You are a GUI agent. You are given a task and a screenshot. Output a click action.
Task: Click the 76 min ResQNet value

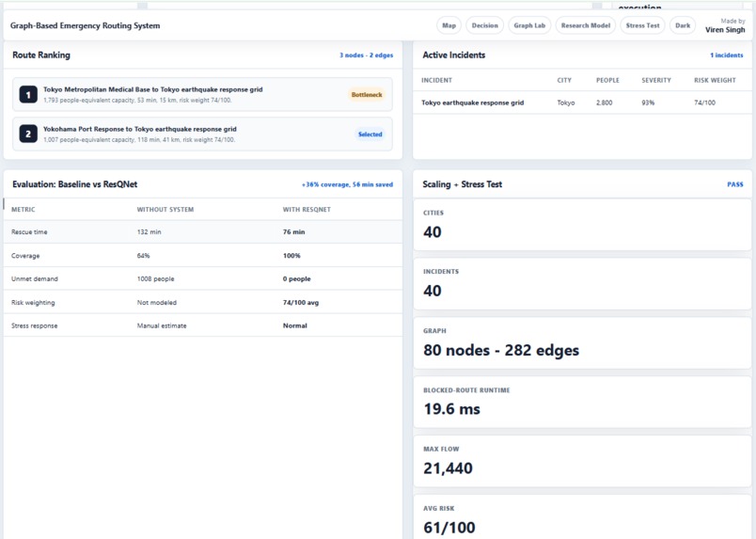(x=293, y=232)
